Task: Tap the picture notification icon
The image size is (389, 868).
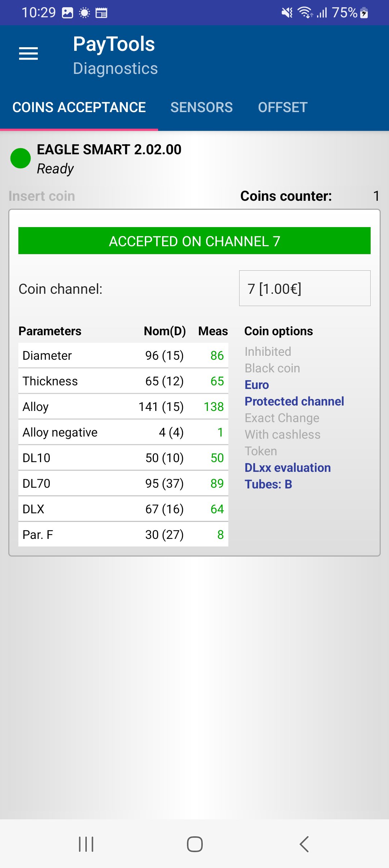Action: coord(68,13)
